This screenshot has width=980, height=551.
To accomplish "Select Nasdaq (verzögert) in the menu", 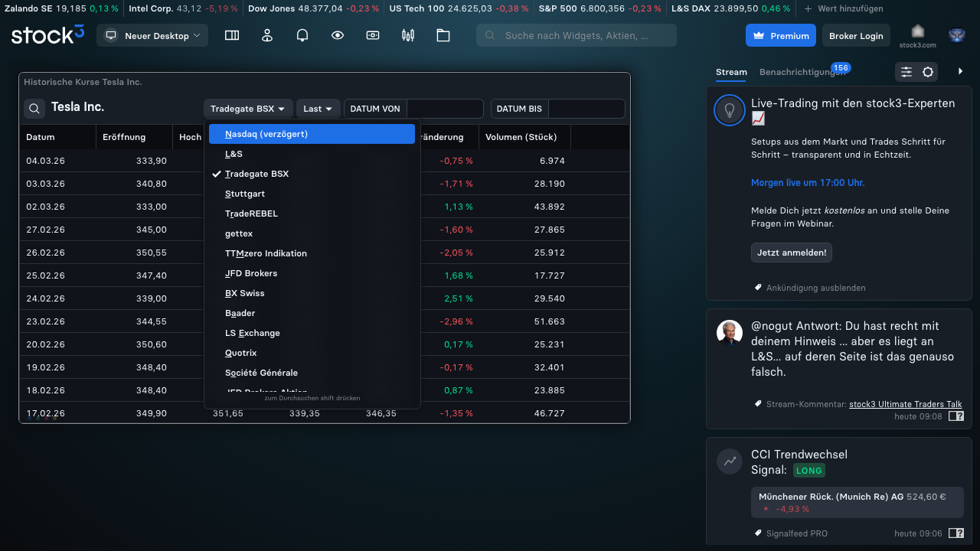I will coord(265,133).
